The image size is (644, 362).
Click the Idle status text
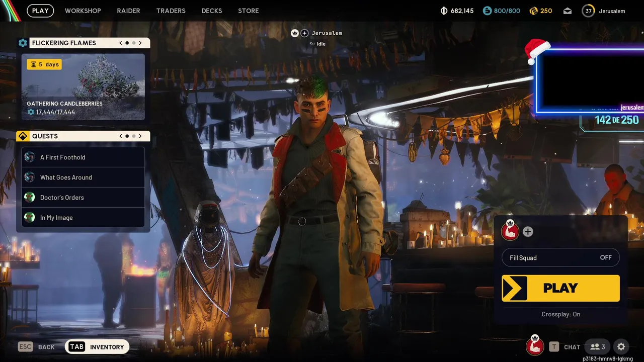321,44
